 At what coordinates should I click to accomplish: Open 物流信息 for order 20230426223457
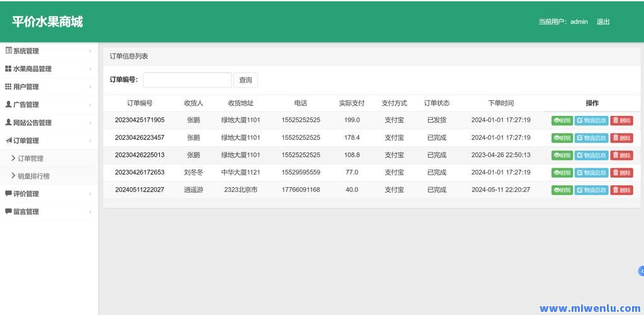[591, 138]
